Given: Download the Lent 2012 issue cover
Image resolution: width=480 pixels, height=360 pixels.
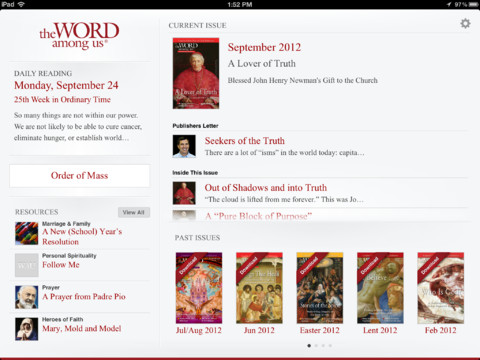Looking at the screenshot, I should [380, 288].
